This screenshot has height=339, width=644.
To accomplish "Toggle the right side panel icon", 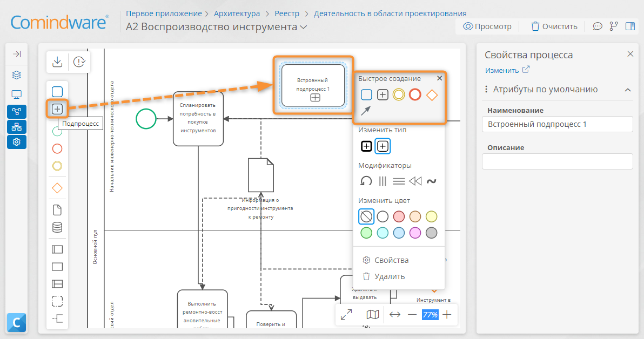I will [630, 26].
